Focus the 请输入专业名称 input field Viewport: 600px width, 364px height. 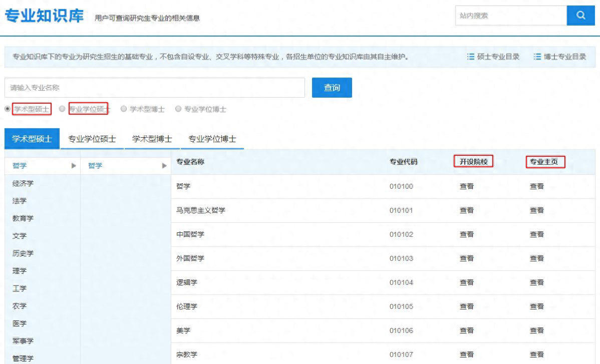[x=155, y=88]
